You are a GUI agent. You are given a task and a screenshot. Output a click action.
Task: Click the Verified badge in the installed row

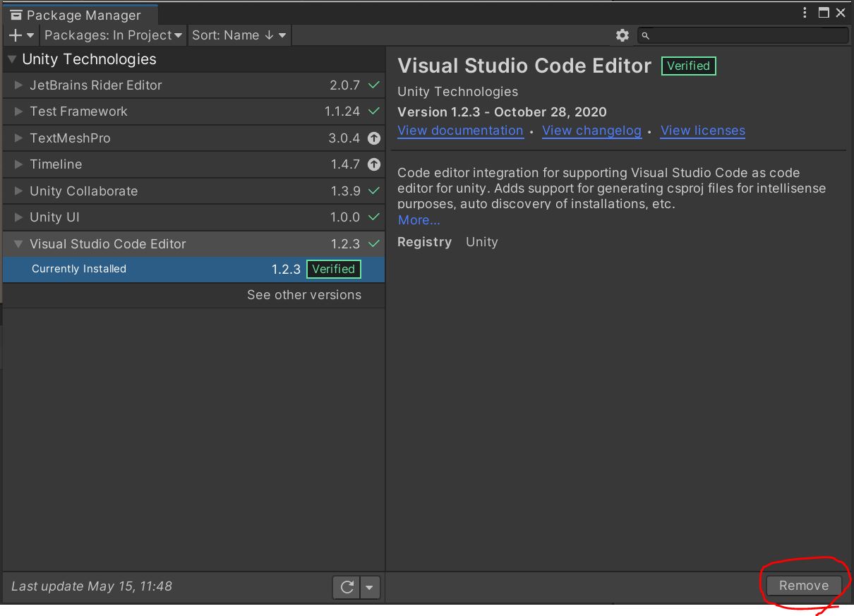pyautogui.click(x=333, y=270)
